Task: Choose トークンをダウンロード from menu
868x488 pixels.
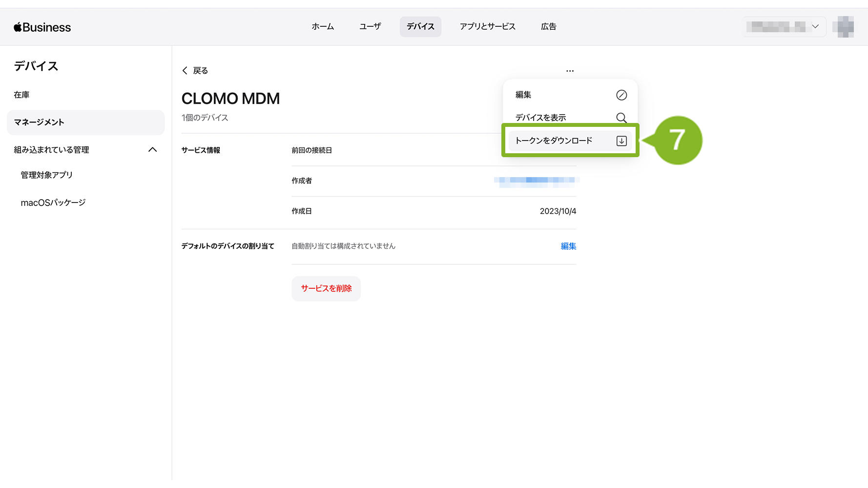Action: (x=554, y=141)
